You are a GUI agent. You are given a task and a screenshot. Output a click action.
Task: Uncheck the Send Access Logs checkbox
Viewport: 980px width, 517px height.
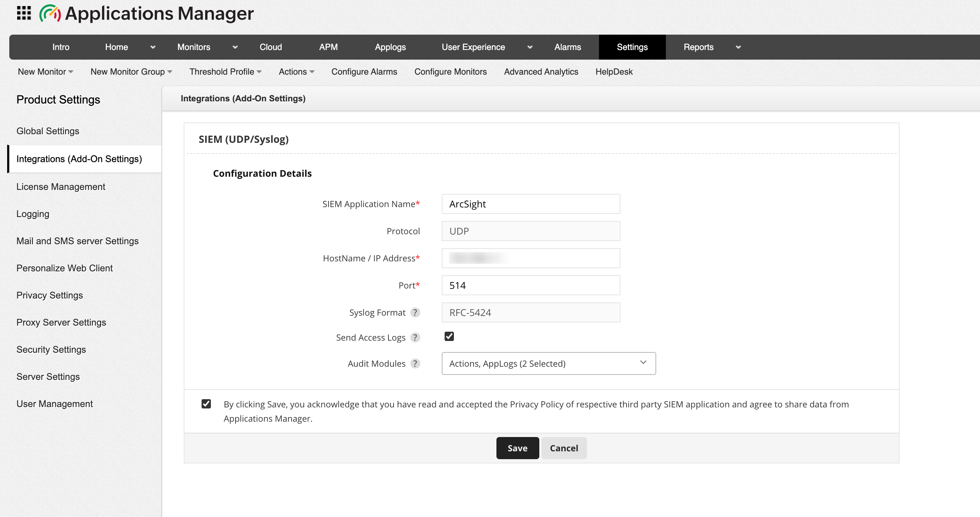pyautogui.click(x=449, y=336)
